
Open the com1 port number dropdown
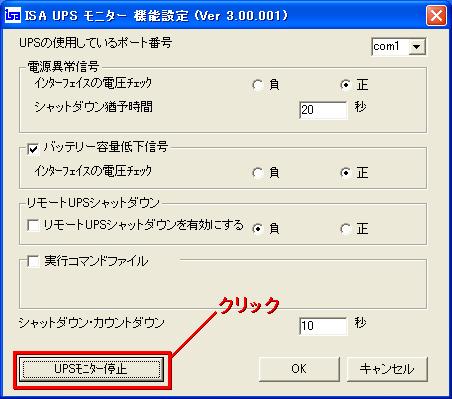click(x=416, y=47)
